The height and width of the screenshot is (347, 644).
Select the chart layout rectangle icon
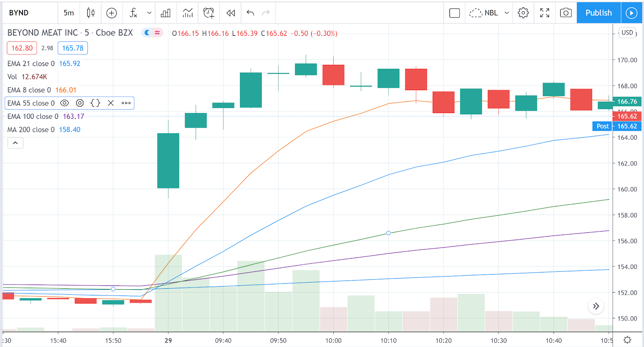pyautogui.click(x=454, y=13)
